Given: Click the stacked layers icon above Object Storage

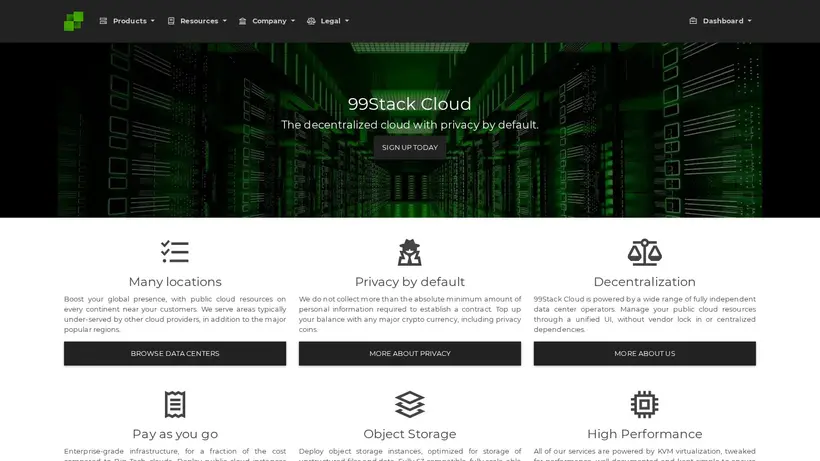Looking at the screenshot, I should pos(409,404).
